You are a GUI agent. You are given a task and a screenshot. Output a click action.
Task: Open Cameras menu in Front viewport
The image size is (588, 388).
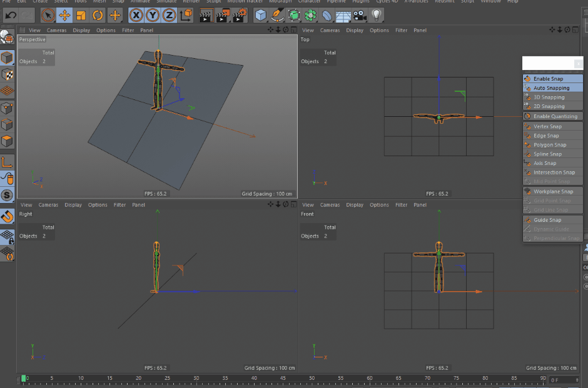click(x=330, y=205)
